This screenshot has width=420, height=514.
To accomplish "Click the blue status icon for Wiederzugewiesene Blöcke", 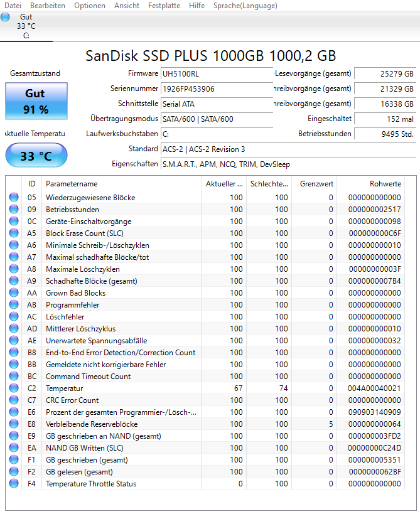I will point(14,197).
